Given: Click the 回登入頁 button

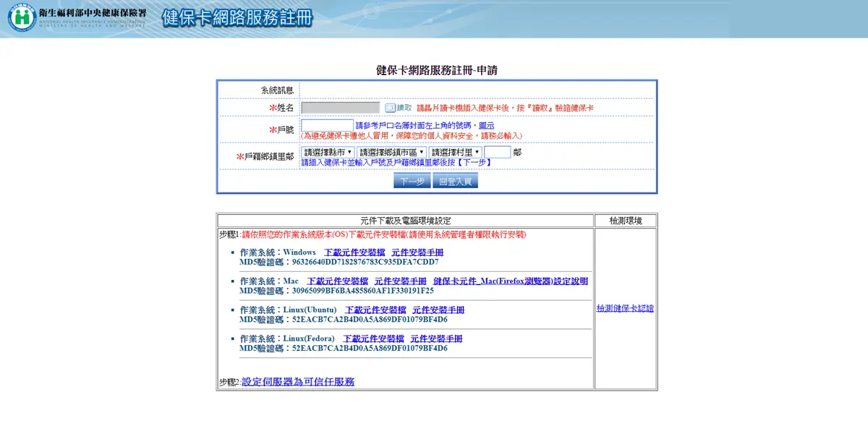Looking at the screenshot, I should pyautogui.click(x=455, y=181).
